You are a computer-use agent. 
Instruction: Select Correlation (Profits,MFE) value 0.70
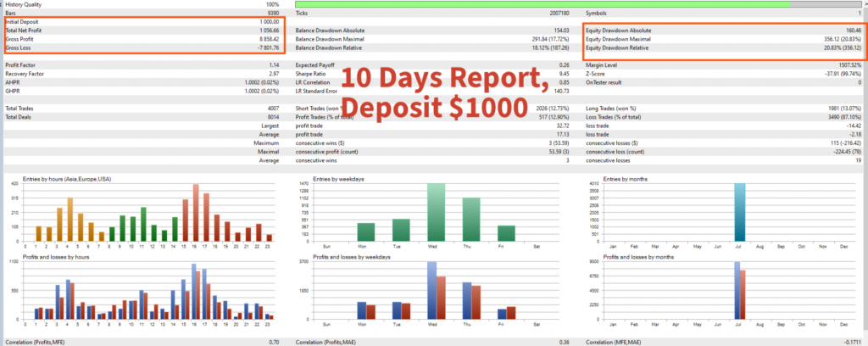coord(274,342)
